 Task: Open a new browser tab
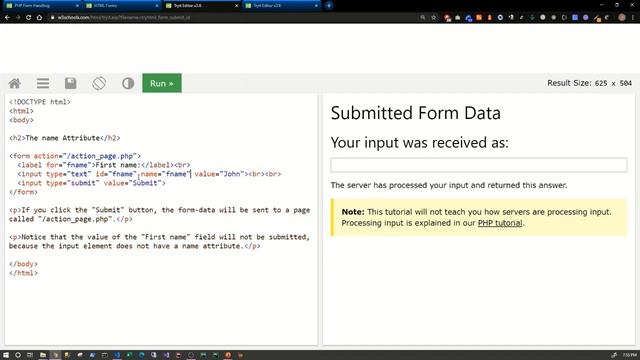(329, 6)
